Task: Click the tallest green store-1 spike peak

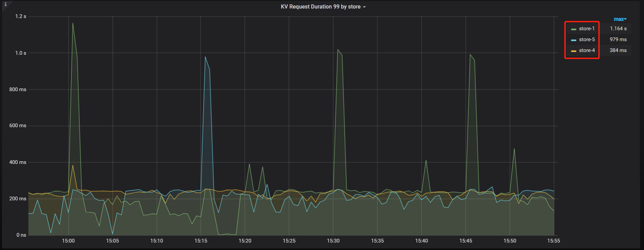Action: coord(73,23)
